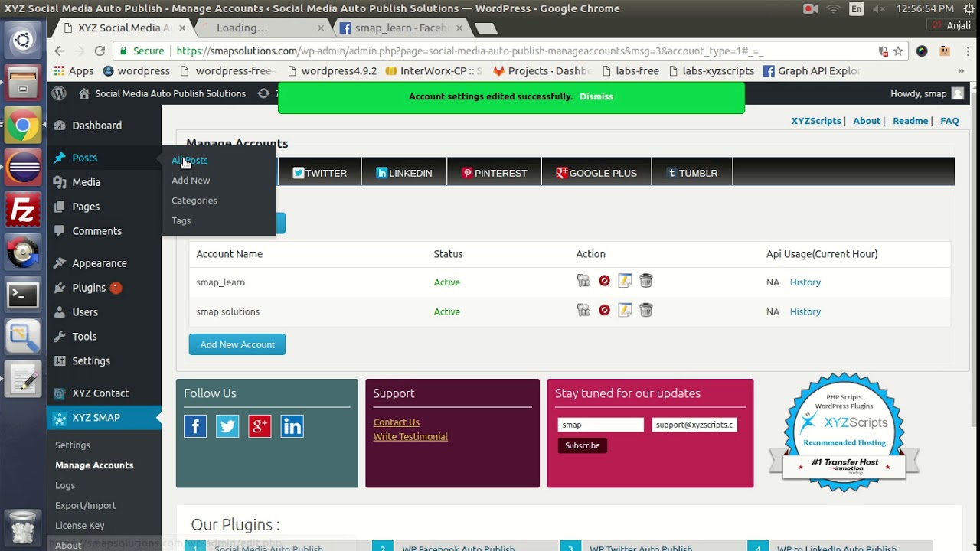Image resolution: width=980 pixels, height=551 pixels.
Task: Open the Graph API Explorer bookmark
Action: point(812,70)
